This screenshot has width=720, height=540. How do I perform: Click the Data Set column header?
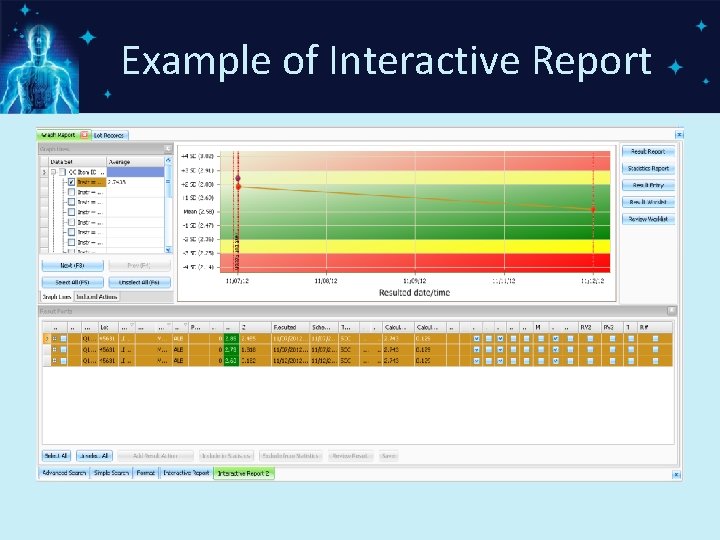77,162
